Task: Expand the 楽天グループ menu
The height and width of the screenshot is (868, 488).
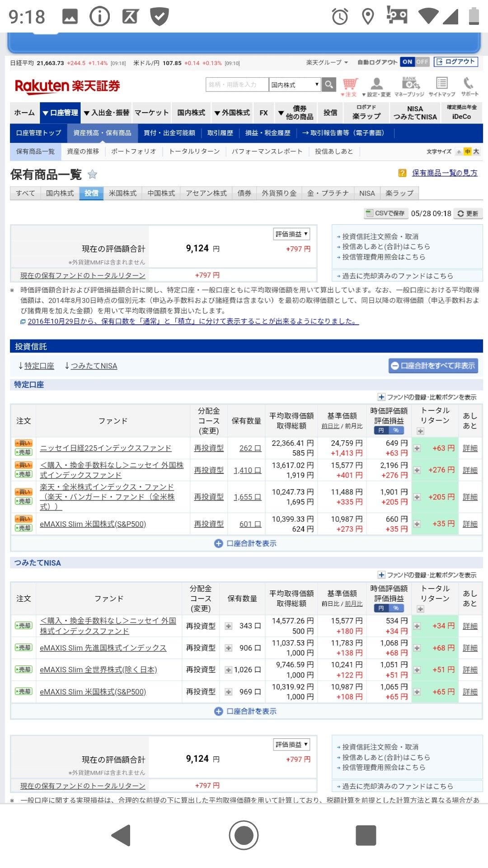Action: [x=327, y=62]
